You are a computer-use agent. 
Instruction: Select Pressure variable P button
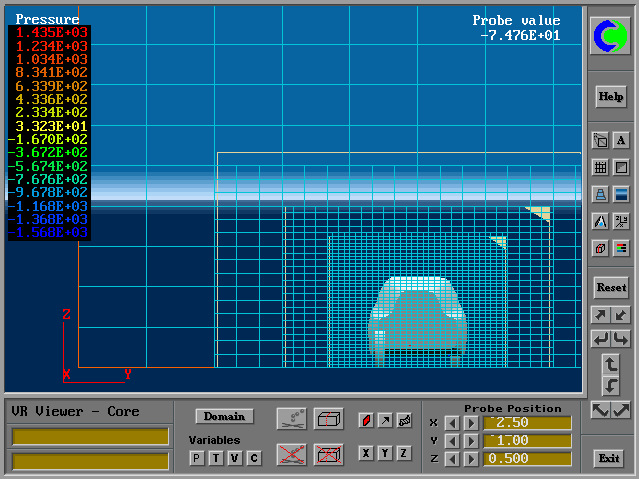[x=197, y=458]
